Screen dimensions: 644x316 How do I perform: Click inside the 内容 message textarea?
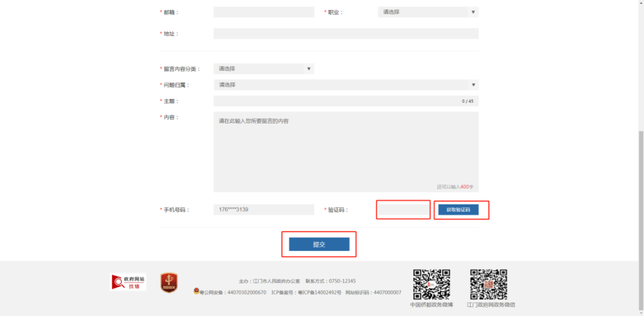point(346,151)
